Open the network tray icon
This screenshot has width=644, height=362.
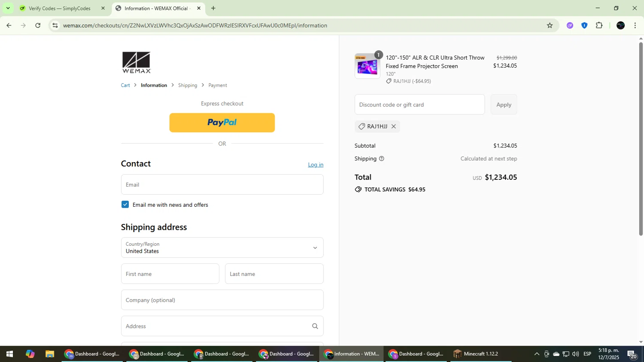pos(566,354)
